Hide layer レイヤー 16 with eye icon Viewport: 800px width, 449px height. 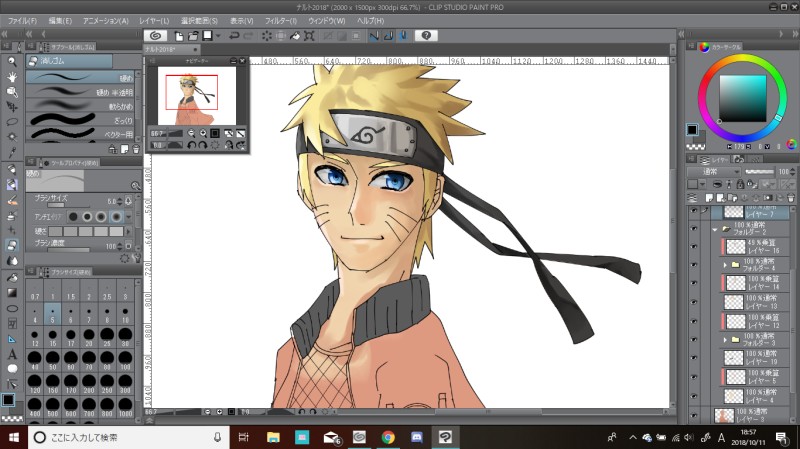(x=693, y=247)
